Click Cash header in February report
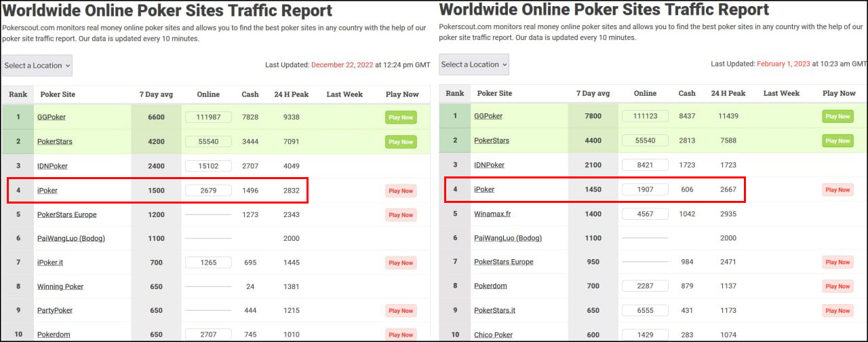The height and width of the screenshot is (342, 868). (687, 93)
